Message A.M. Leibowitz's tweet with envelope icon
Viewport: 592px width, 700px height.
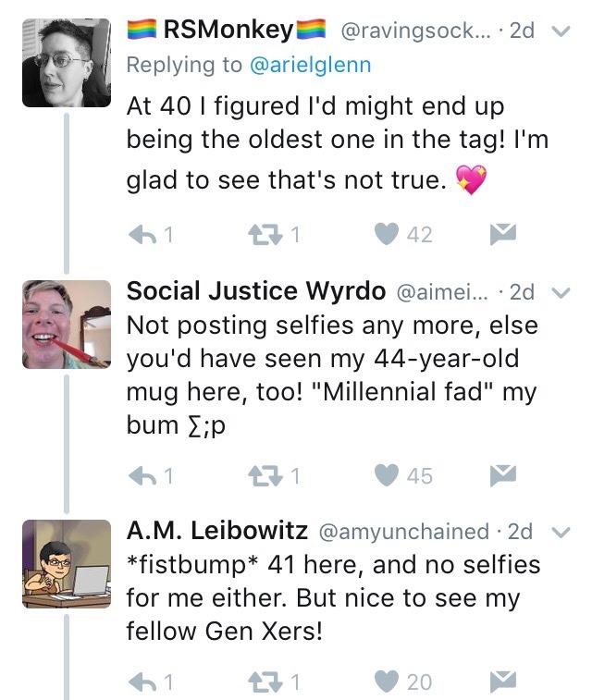[x=501, y=682]
